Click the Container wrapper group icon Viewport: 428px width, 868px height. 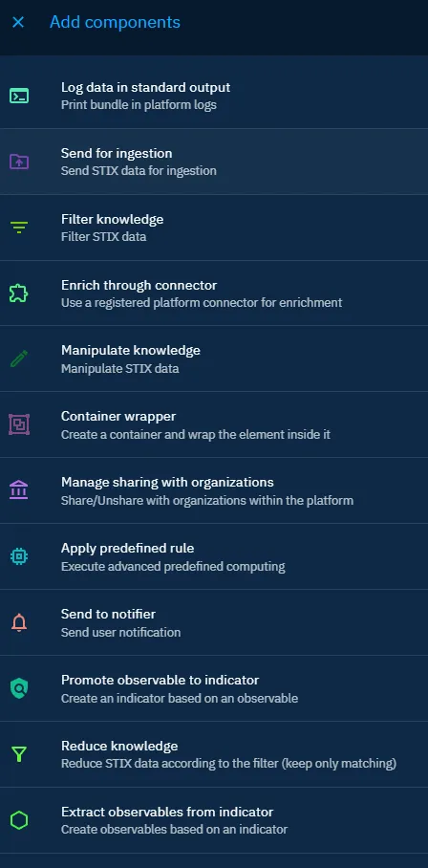[19, 424]
